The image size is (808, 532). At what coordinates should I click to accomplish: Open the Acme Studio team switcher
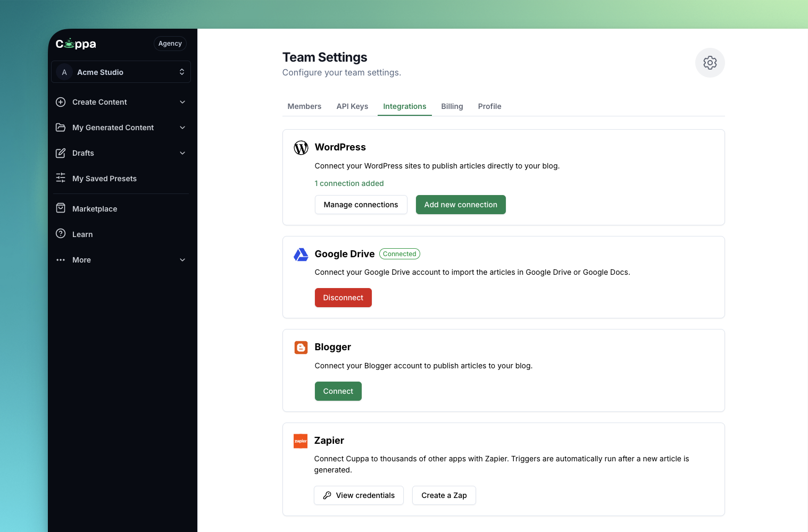pos(121,72)
